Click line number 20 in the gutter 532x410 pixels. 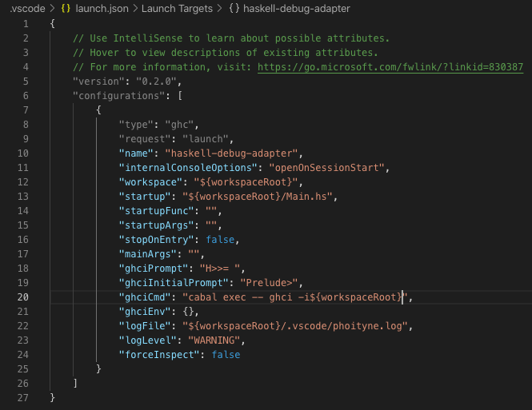pyautogui.click(x=22, y=297)
